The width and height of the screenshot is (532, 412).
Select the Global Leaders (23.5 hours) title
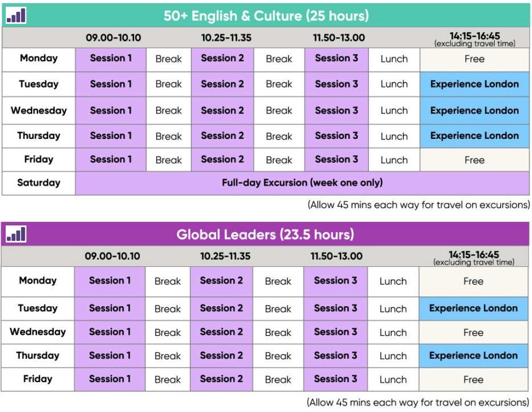(265, 235)
